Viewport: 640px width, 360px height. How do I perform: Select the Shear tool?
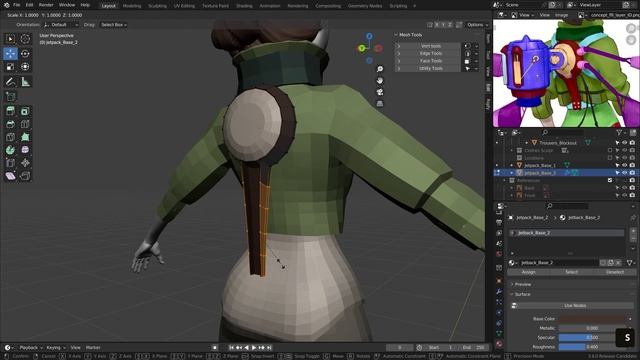coord(10,176)
